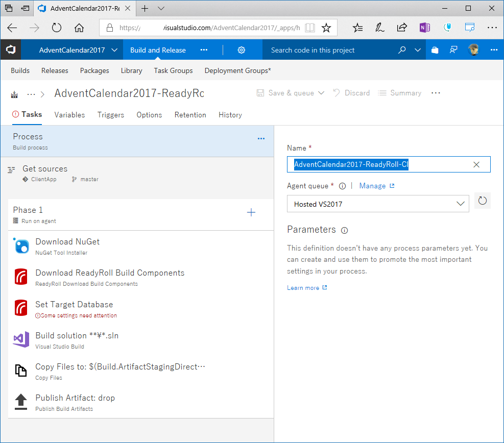Screen dimensions: 504x443
Task: Click the Copy Files icon
Action: pos(21,371)
